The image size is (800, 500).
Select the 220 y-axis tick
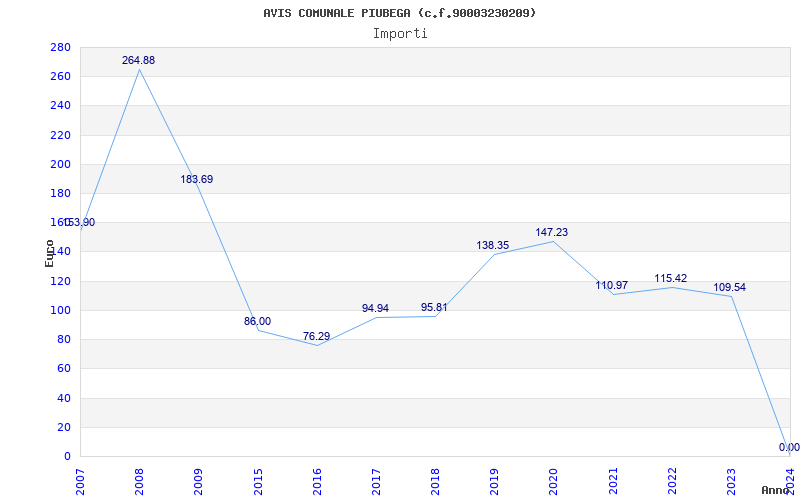(60, 135)
